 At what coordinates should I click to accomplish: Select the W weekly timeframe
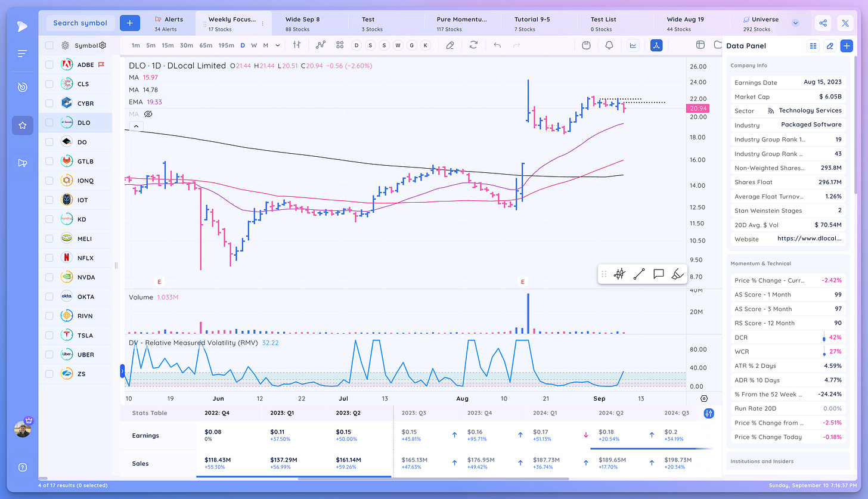pyautogui.click(x=254, y=45)
